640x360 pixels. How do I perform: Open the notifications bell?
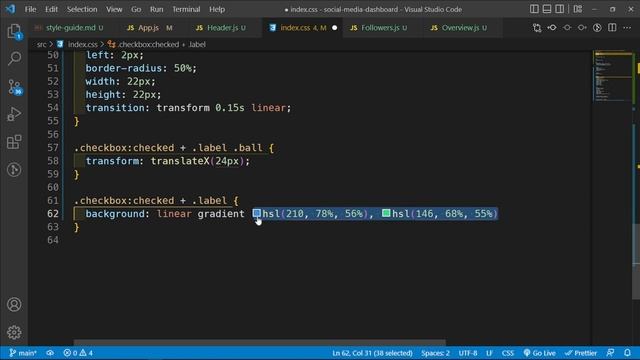click(627, 353)
